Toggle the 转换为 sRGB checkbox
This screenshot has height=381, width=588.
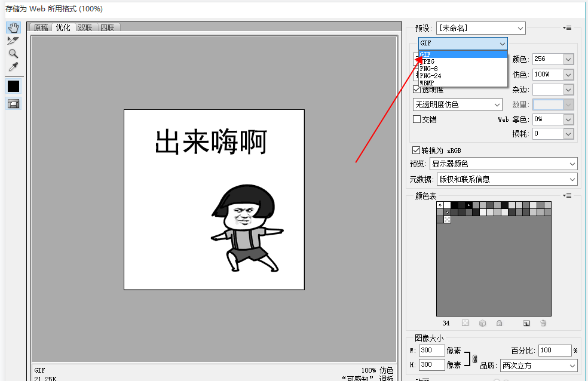[x=416, y=150]
